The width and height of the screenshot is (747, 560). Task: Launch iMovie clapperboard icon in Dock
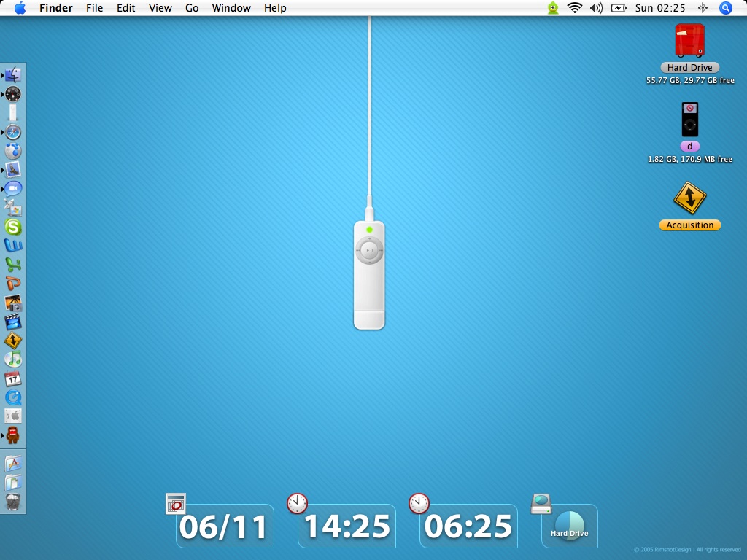13,322
